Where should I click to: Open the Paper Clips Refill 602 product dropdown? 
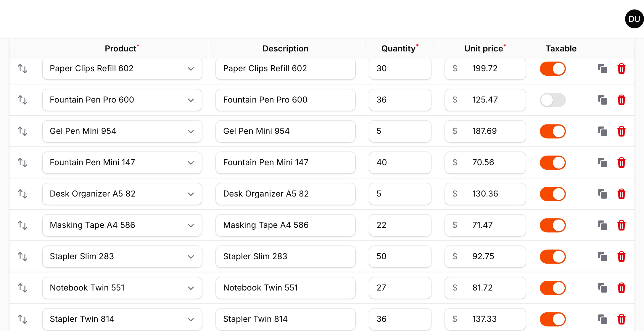[x=122, y=69]
